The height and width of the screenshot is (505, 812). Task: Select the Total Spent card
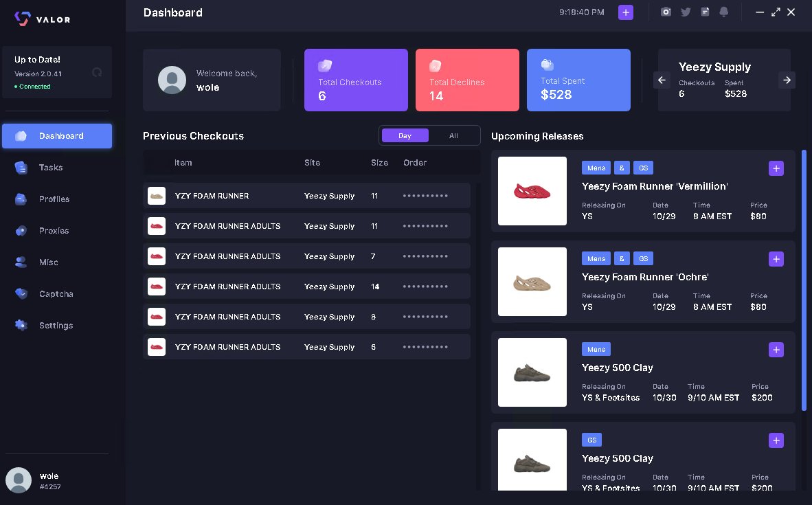click(x=578, y=80)
